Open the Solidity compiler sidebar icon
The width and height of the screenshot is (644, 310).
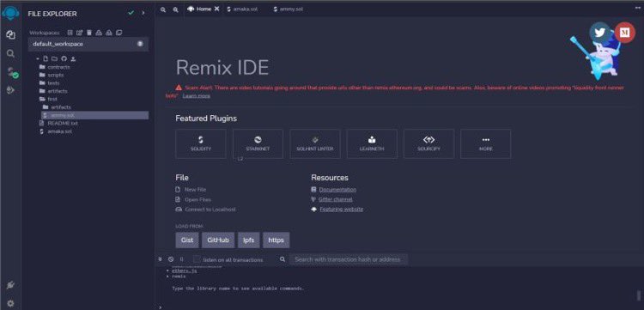click(12, 73)
